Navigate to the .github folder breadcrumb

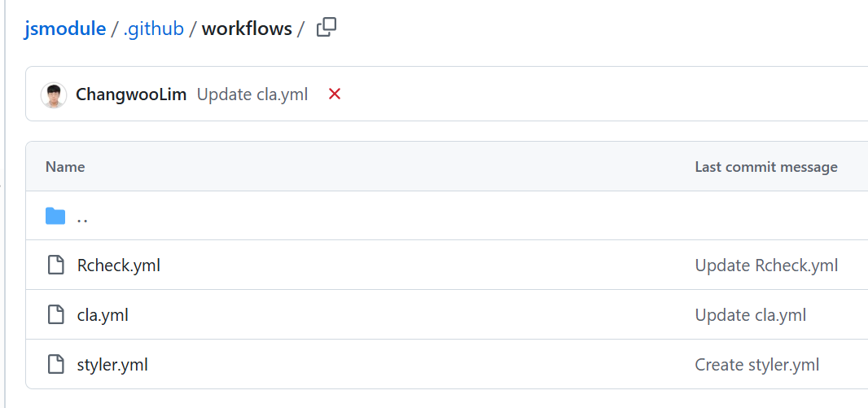153,29
